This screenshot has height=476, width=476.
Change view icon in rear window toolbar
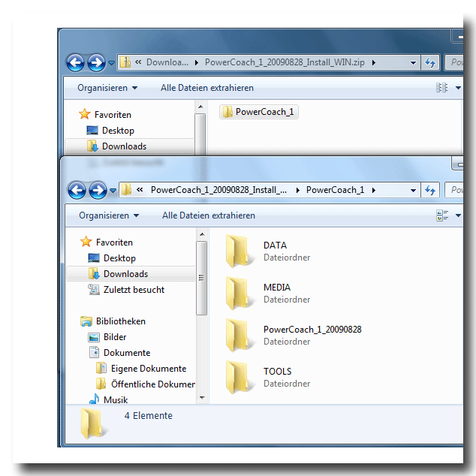click(441, 88)
